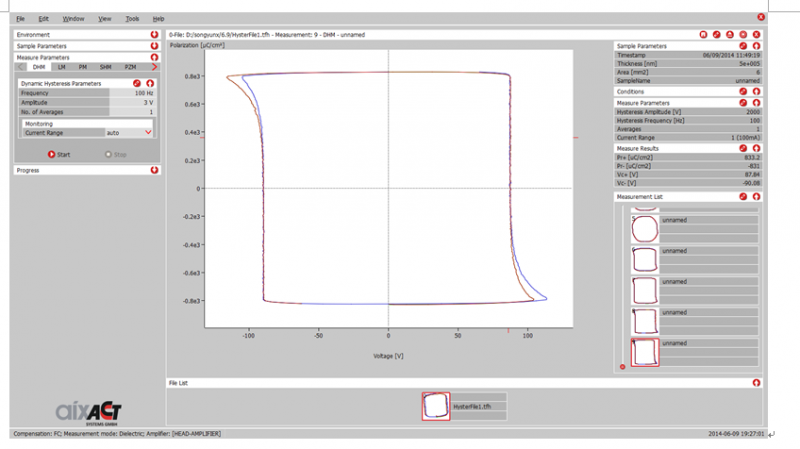Collapse the Measure Results section

tap(756, 148)
